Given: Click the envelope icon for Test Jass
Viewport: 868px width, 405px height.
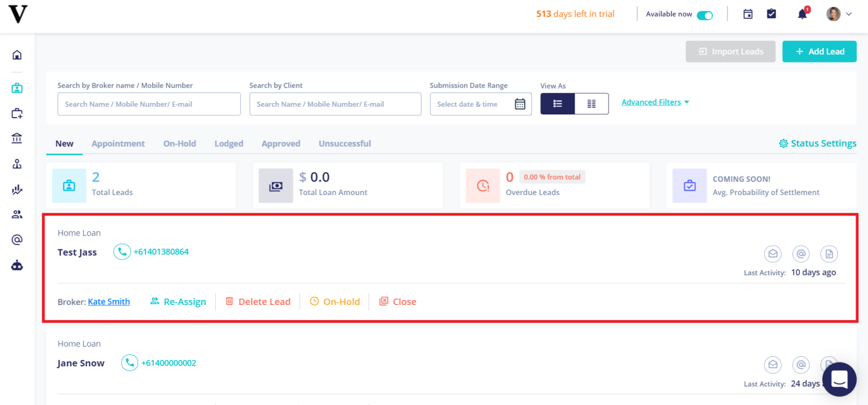Looking at the screenshot, I should click(773, 254).
